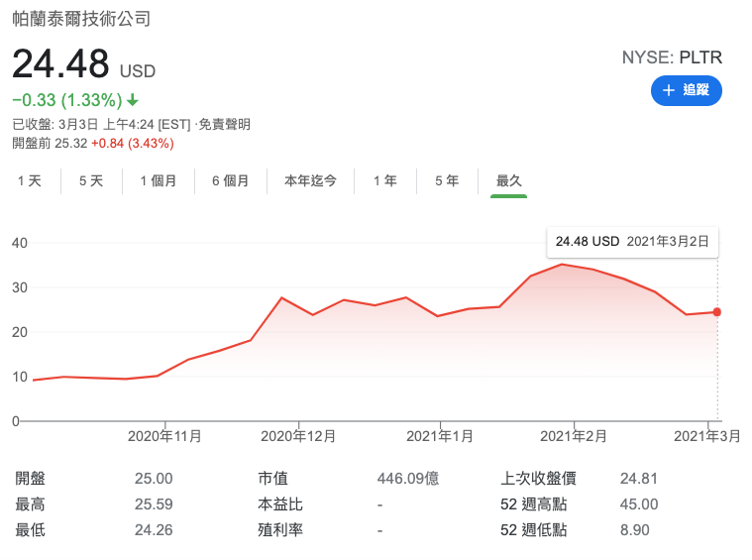Viewport: 752px width, 560px height.
Task: Click the green down arrow beside price change
Action: pyautogui.click(x=133, y=100)
